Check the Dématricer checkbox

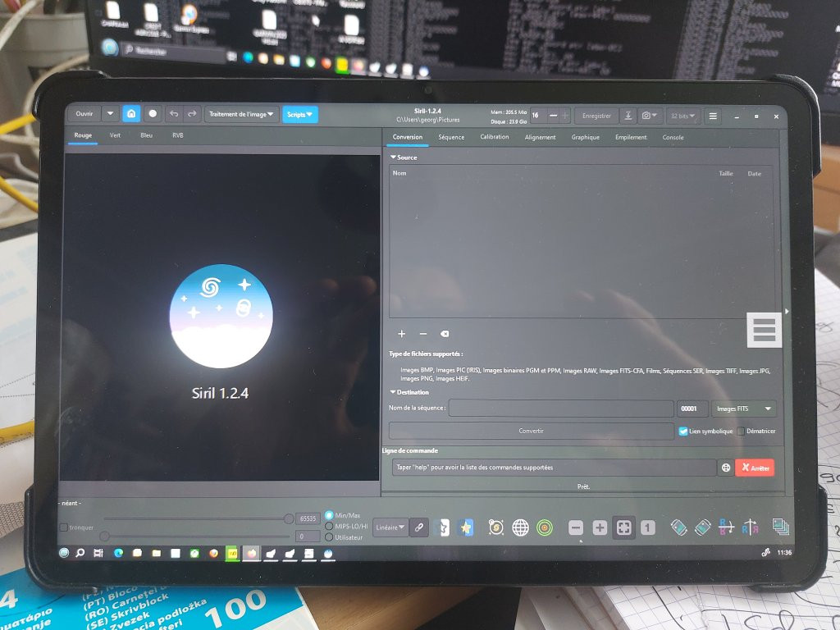pos(741,431)
